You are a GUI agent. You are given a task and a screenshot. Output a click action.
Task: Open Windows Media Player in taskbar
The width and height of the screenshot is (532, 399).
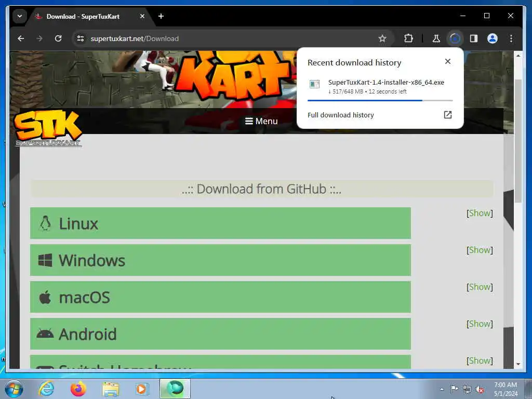pyautogui.click(x=142, y=389)
